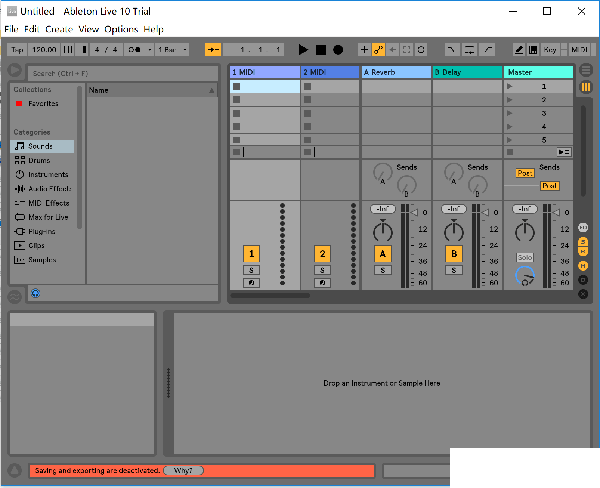The width and height of the screenshot is (600, 488).
Task: Toggle the metronome
Action: click(x=135, y=50)
